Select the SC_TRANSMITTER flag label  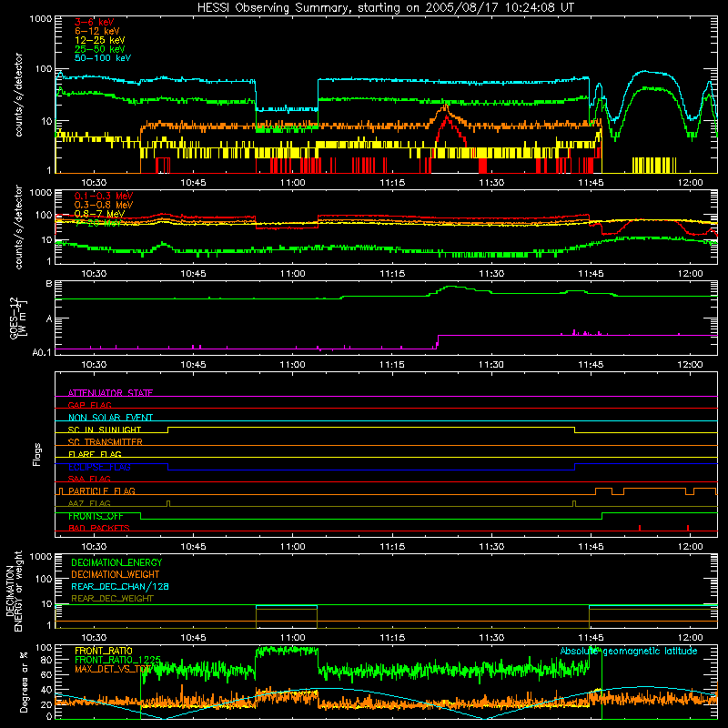click(106, 442)
